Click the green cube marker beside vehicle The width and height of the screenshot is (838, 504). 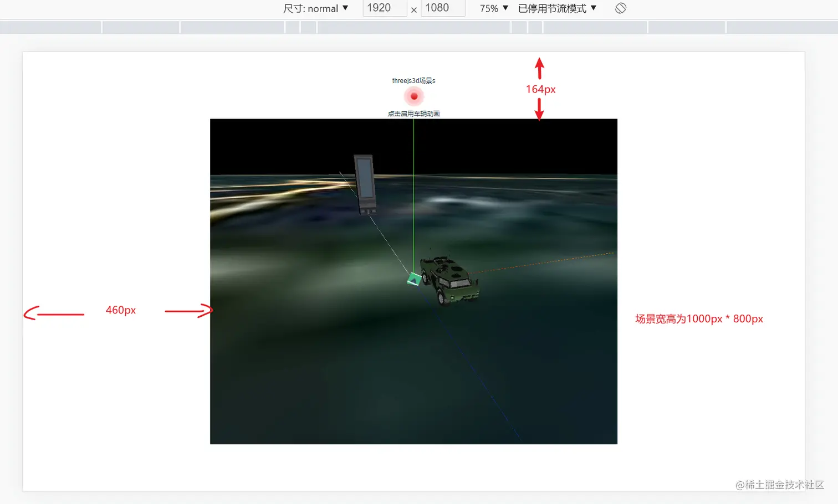coord(414,279)
